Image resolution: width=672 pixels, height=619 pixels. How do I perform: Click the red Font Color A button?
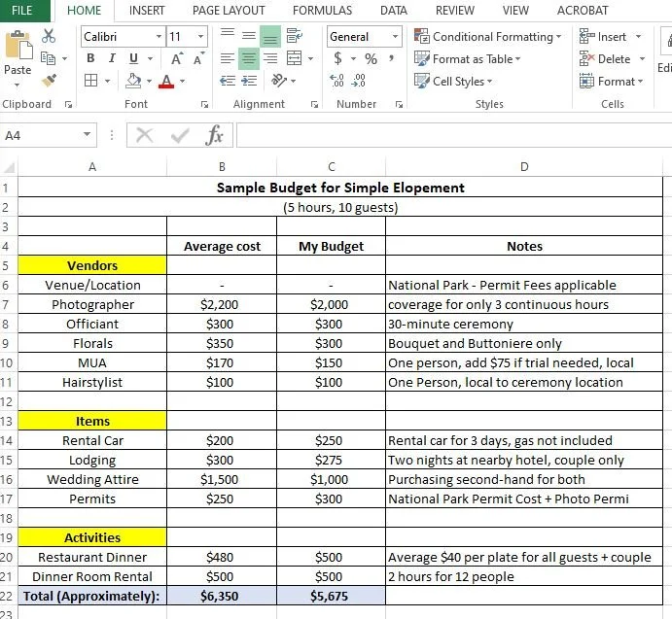166,81
